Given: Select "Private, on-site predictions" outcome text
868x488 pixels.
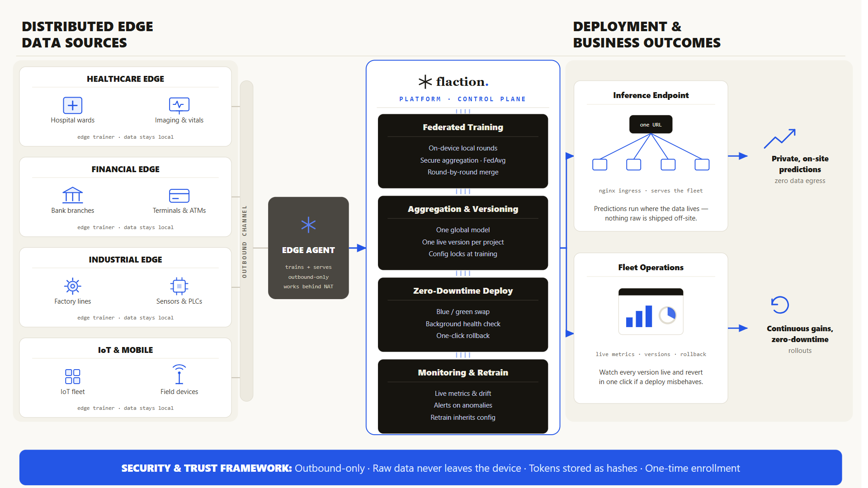Looking at the screenshot, I should pyautogui.click(x=800, y=164).
